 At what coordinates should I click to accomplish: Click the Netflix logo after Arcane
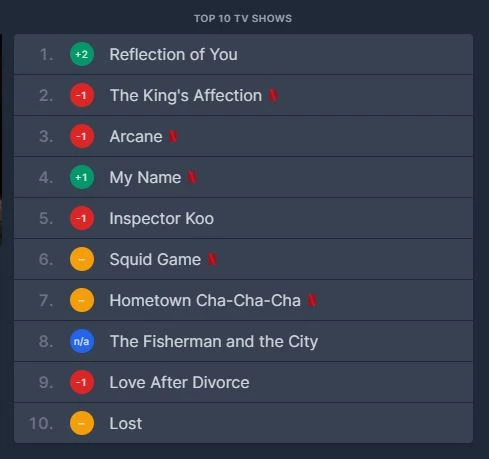click(x=173, y=136)
